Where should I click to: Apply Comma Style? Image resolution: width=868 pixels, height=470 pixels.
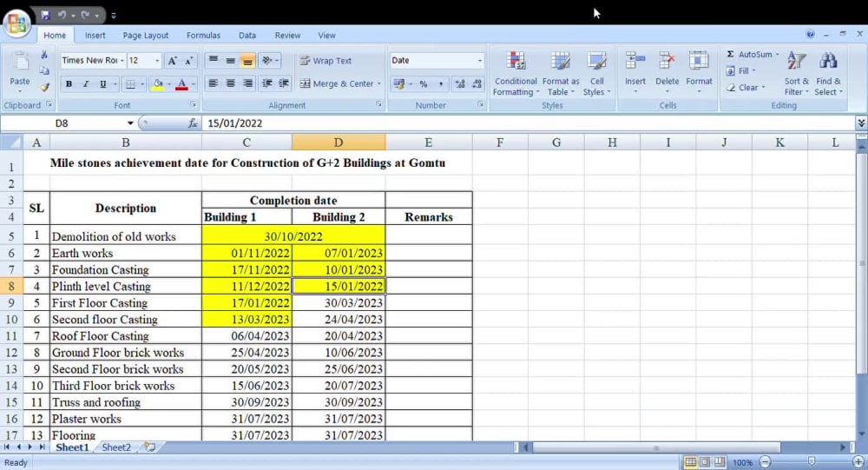pos(441,84)
